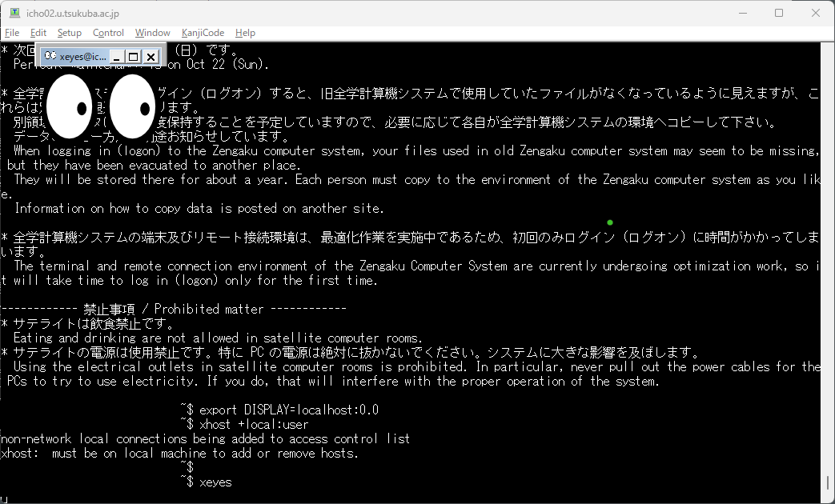Close the Tera Term window
835x504 pixels.
click(x=815, y=13)
